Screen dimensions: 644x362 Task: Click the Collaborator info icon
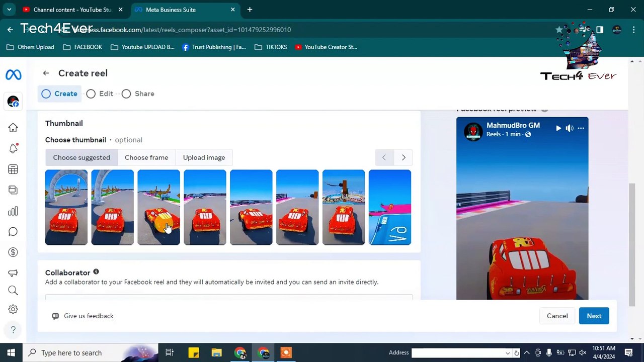click(x=96, y=272)
